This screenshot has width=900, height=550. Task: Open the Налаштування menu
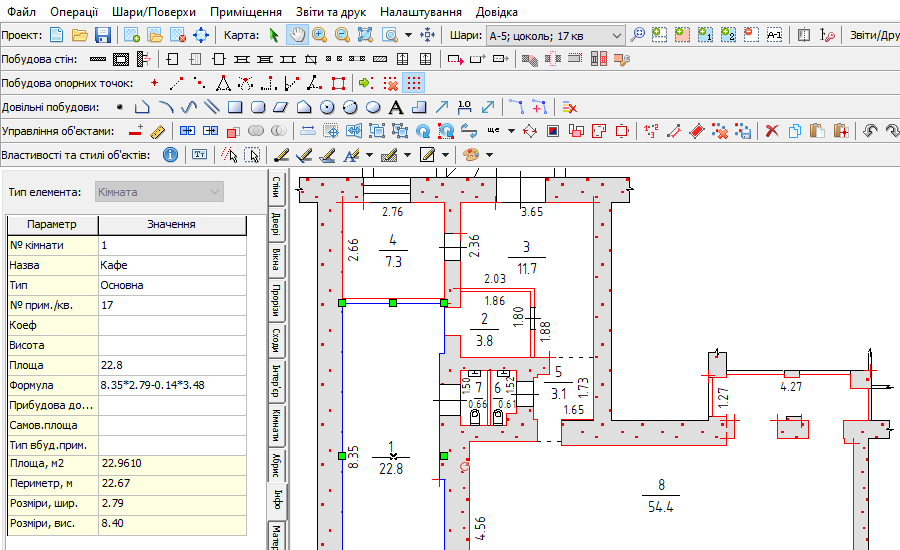pos(421,11)
